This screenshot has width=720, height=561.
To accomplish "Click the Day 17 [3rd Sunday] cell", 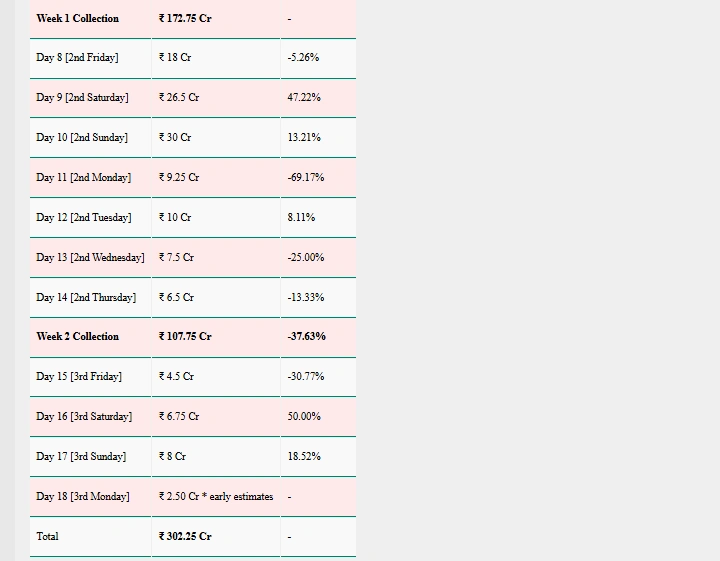I will 81,456.
